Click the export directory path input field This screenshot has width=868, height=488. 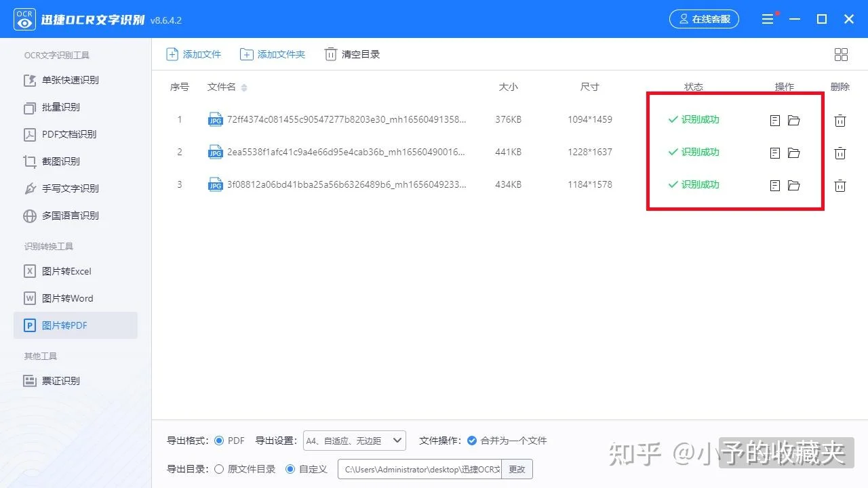point(420,468)
